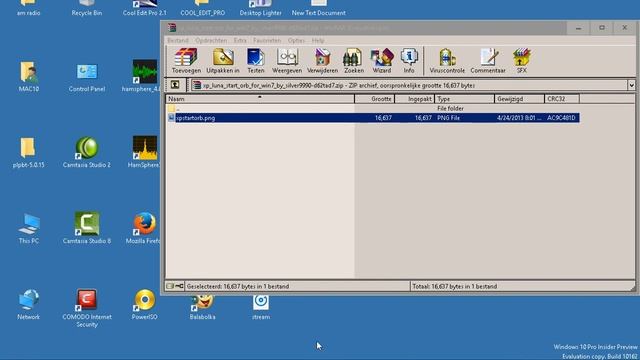Open the Bestand menu
The image size is (640, 360).
(178, 40)
